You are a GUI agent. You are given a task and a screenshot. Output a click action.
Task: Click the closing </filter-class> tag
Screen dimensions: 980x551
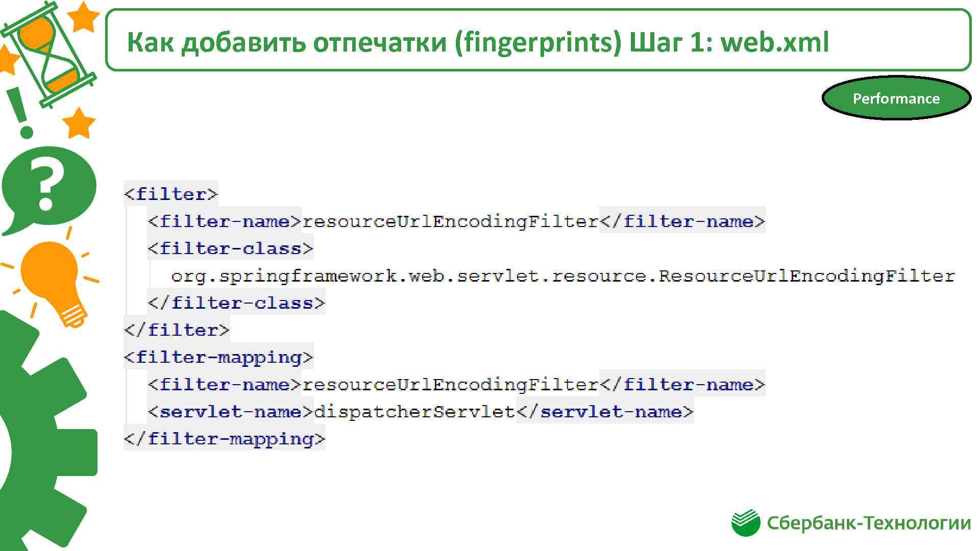tap(236, 303)
